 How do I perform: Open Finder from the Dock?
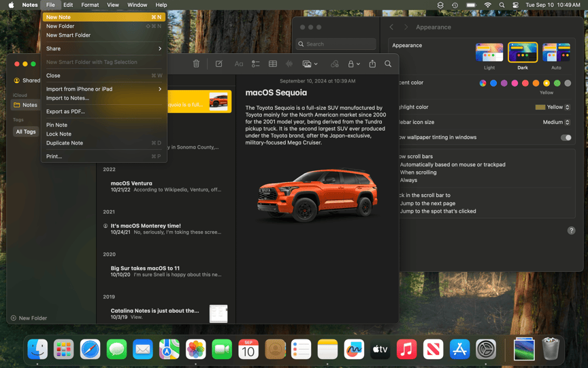(x=37, y=349)
